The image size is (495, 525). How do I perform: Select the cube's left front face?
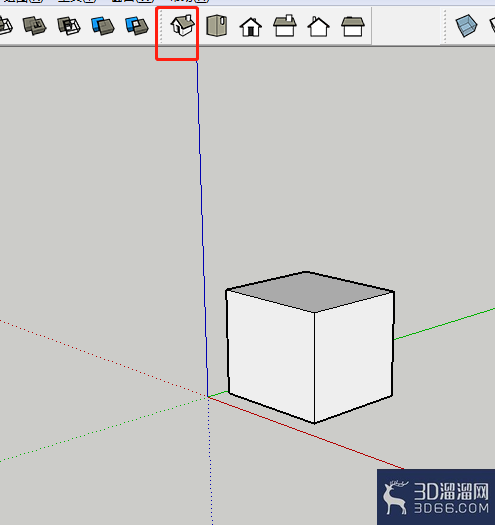(x=271, y=356)
